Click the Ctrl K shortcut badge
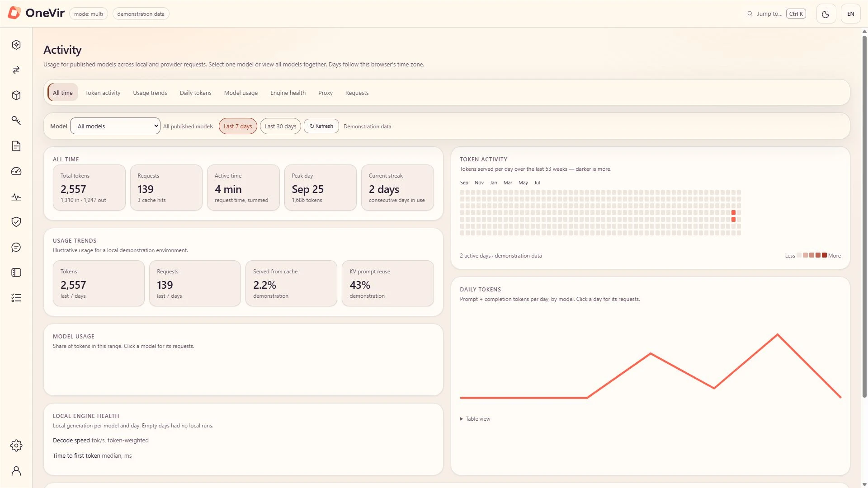Viewport: 868px width, 488px height. click(796, 14)
